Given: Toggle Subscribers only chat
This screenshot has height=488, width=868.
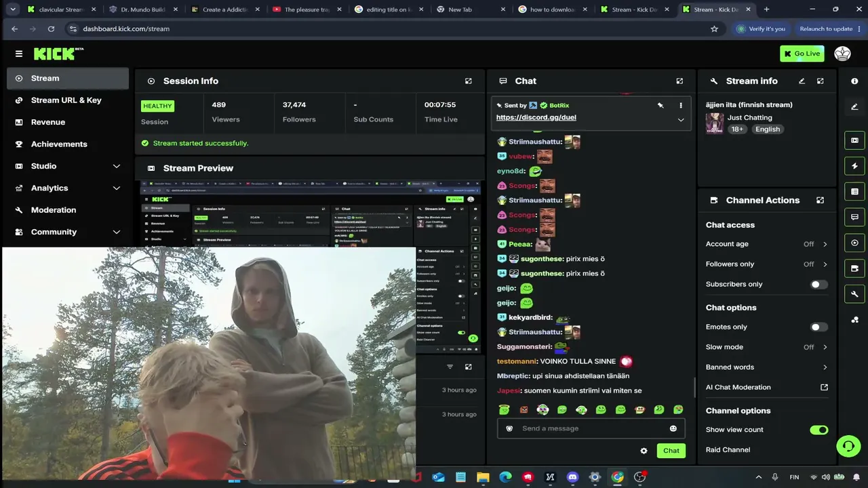Looking at the screenshot, I should tap(818, 285).
